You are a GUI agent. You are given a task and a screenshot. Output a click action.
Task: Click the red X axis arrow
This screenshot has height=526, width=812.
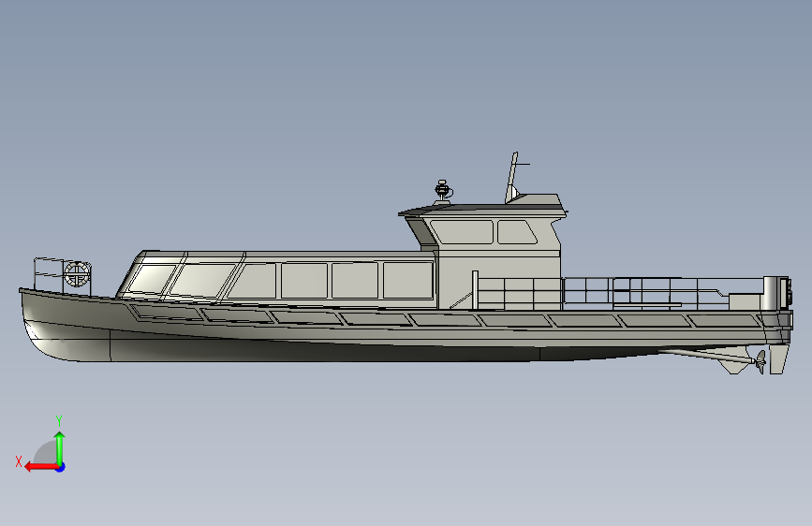tap(42, 467)
